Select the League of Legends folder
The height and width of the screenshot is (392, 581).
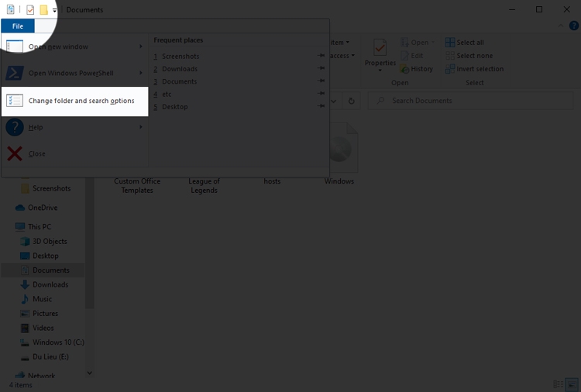coord(205,185)
